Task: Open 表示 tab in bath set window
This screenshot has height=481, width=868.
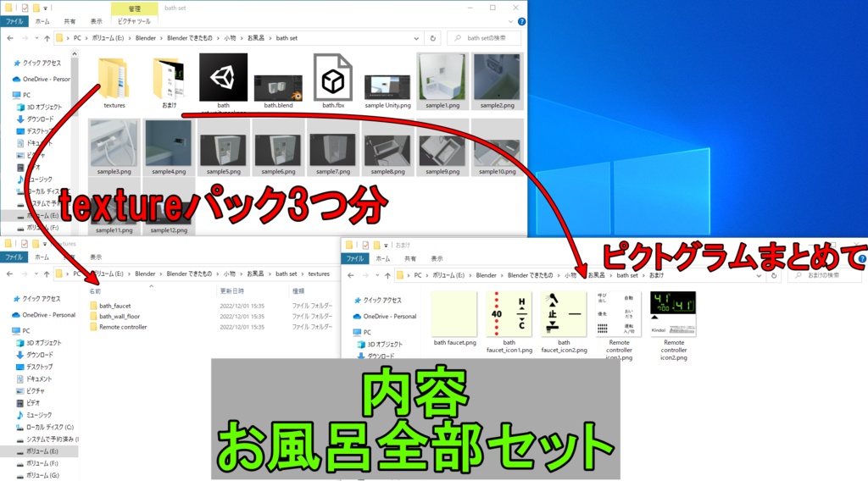Action: (97, 21)
